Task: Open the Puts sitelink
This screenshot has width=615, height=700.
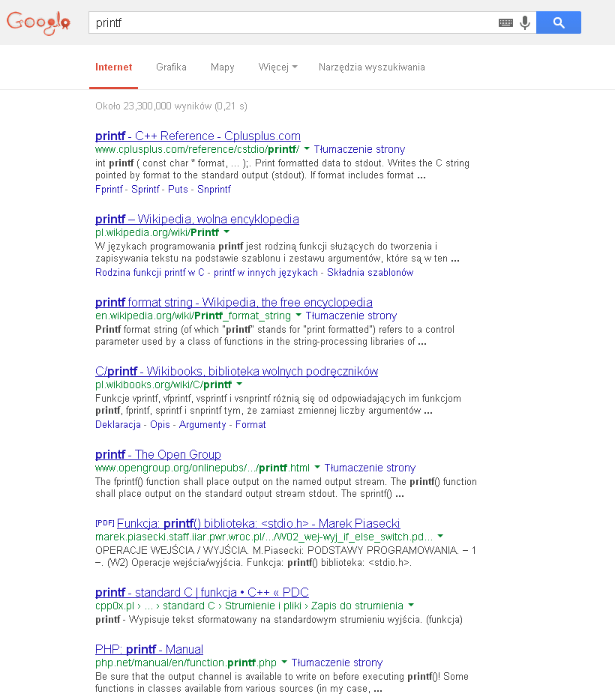Action: point(178,190)
